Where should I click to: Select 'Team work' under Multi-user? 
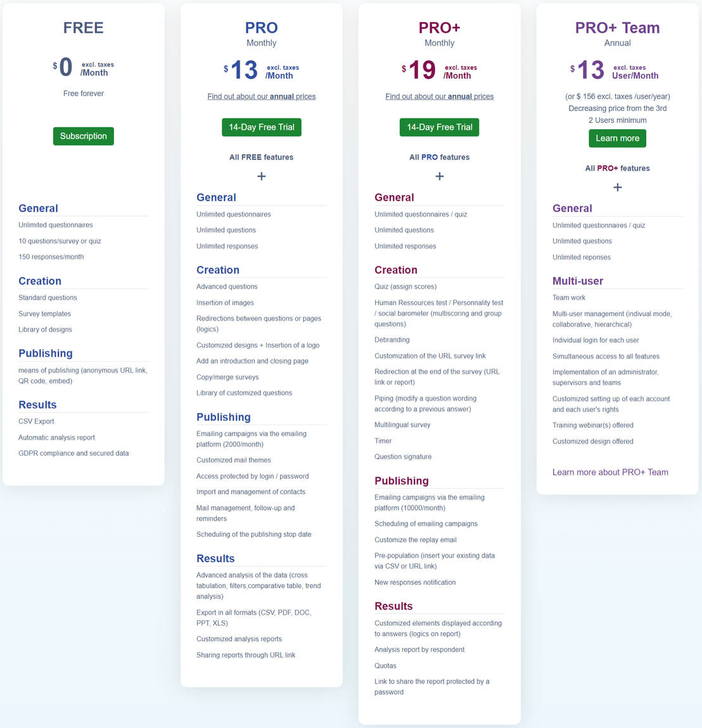click(x=568, y=298)
